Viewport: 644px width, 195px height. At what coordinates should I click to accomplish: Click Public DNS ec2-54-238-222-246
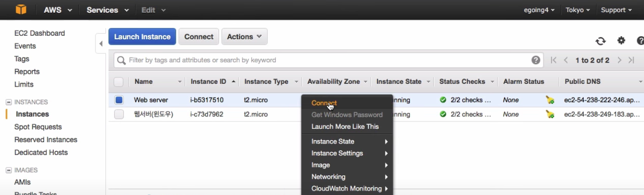[x=602, y=100]
